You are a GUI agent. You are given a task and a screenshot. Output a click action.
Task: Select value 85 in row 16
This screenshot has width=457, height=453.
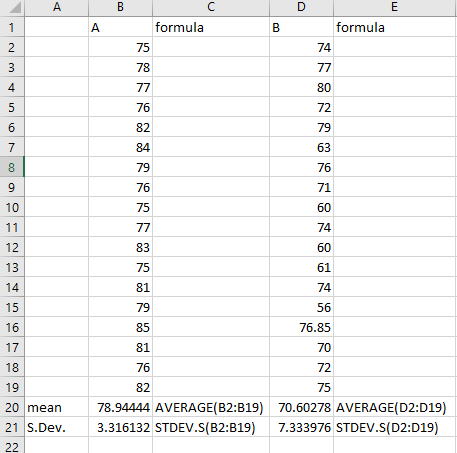pos(120,327)
